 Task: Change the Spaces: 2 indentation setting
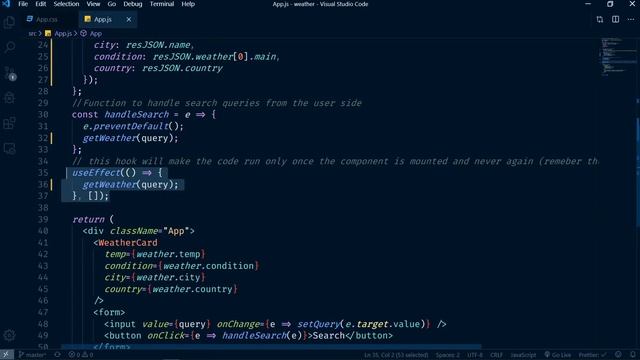click(x=447, y=355)
